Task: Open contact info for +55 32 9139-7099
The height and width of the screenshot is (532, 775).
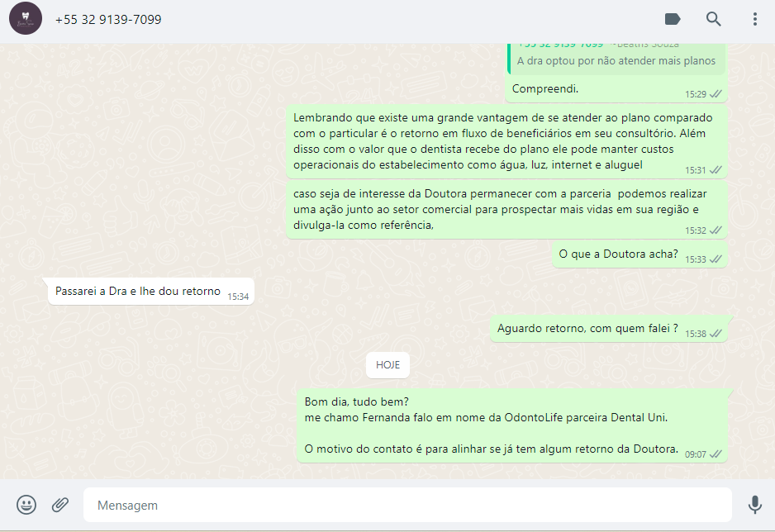Action: coord(108,19)
